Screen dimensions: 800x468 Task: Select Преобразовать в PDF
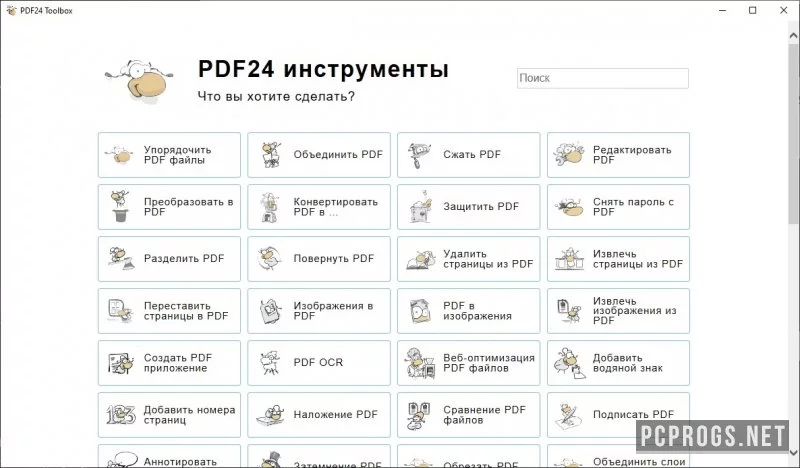point(169,207)
